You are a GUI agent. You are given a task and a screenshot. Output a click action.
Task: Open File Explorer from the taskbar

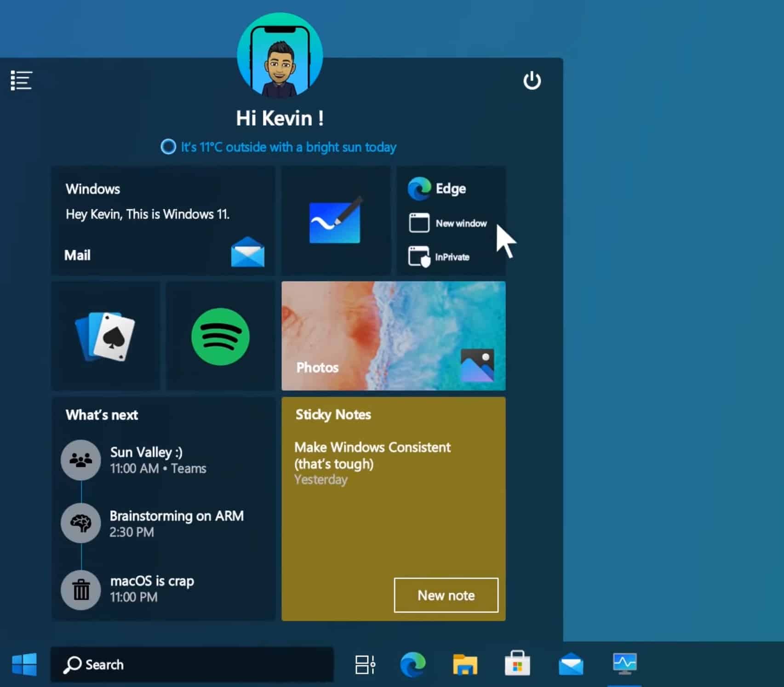point(465,664)
